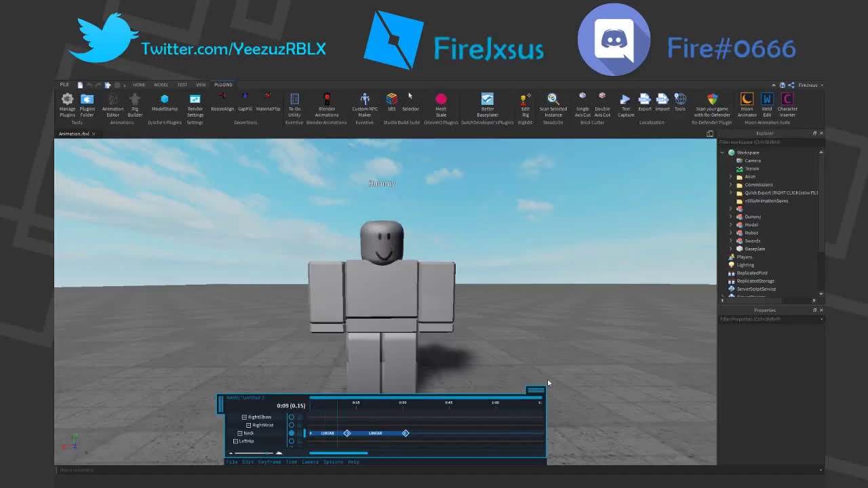Select the MaterialFlip tool
Image resolution: width=868 pixels, height=488 pixels.
pyautogui.click(x=268, y=102)
